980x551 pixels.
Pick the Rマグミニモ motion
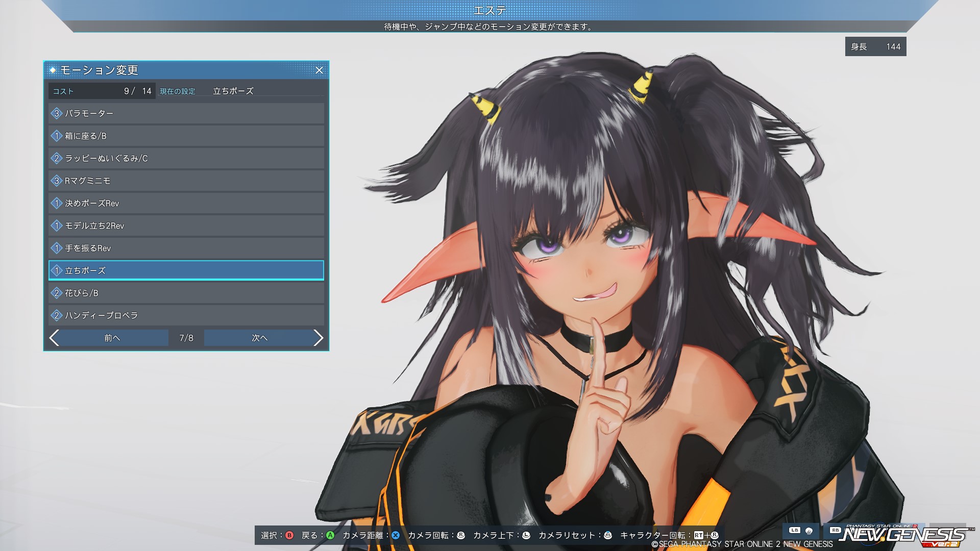click(x=186, y=181)
